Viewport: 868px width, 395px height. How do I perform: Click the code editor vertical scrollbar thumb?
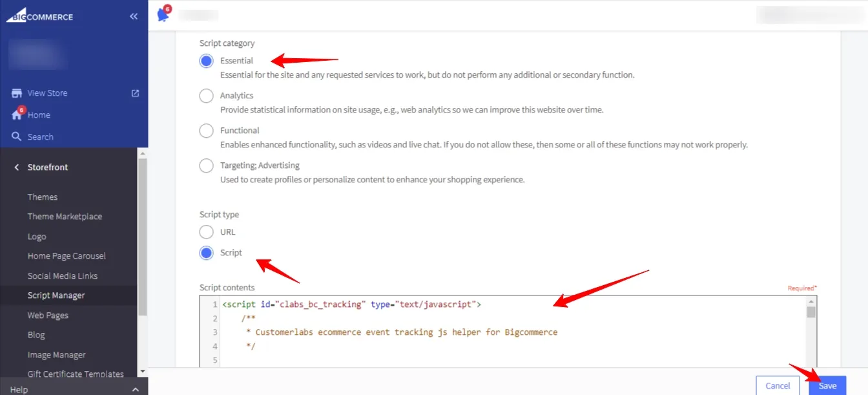coord(811,313)
